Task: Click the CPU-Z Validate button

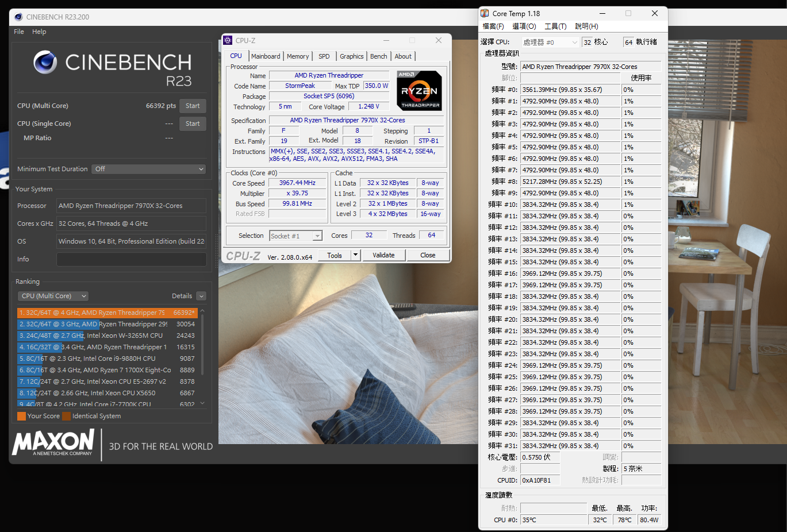Action: click(x=383, y=255)
